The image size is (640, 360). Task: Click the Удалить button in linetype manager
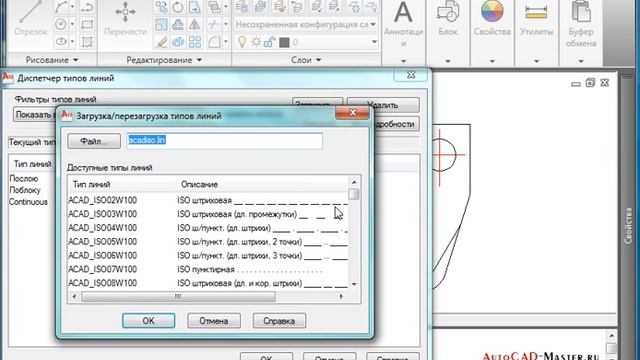click(x=383, y=105)
